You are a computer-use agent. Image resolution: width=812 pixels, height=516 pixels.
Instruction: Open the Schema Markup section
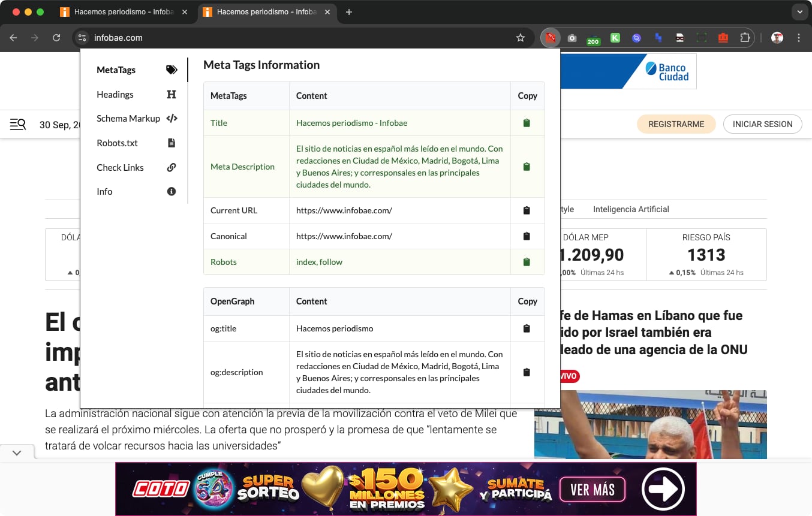pyautogui.click(x=137, y=119)
